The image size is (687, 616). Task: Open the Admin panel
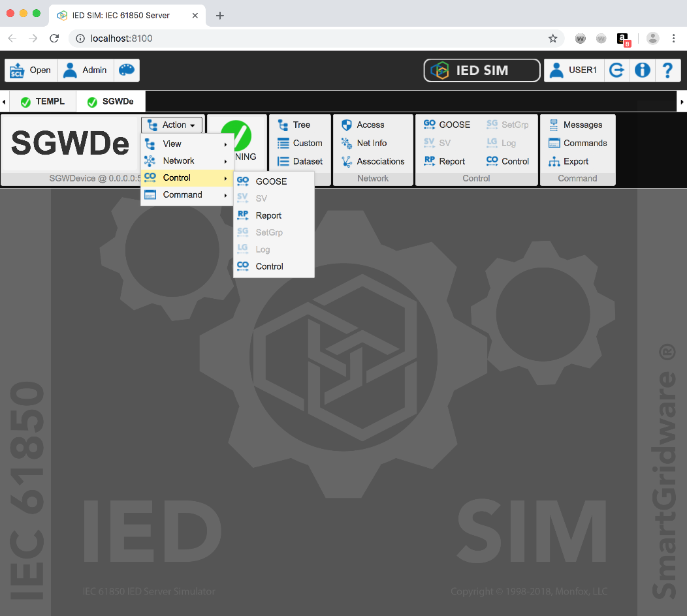click(x=86, y=70)
